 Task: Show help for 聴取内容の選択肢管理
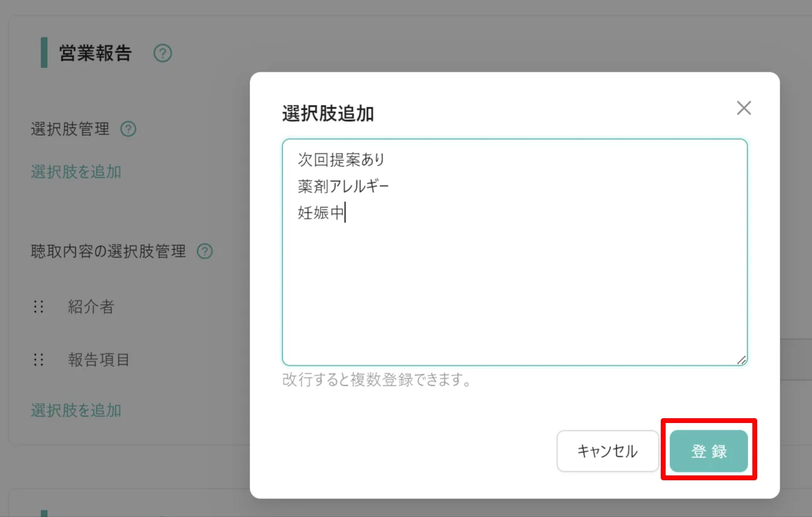[205, 251]
